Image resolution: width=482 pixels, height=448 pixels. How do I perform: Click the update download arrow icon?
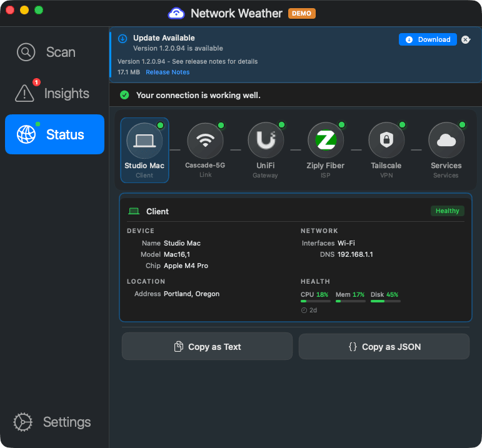click(x=123, y=39)
